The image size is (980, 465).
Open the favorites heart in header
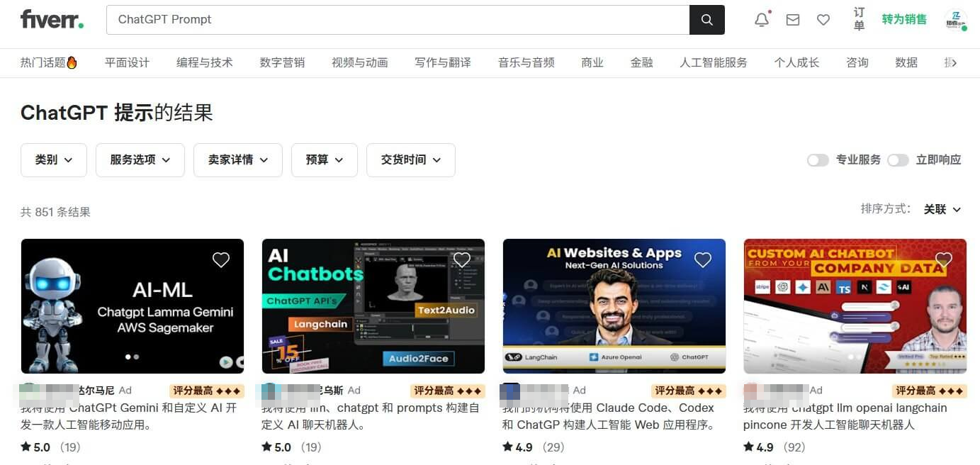[x=823, y=20]
